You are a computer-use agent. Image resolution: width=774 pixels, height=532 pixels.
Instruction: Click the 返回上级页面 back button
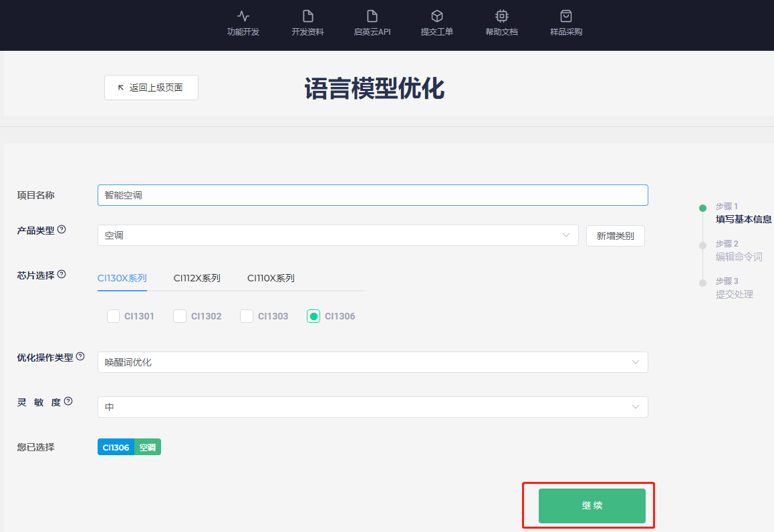151,88
